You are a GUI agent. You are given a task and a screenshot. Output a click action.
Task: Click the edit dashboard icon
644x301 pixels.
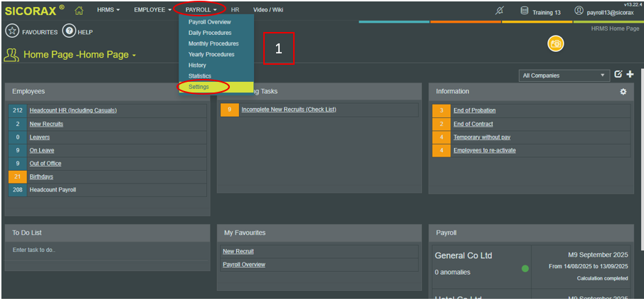[618, 75]
